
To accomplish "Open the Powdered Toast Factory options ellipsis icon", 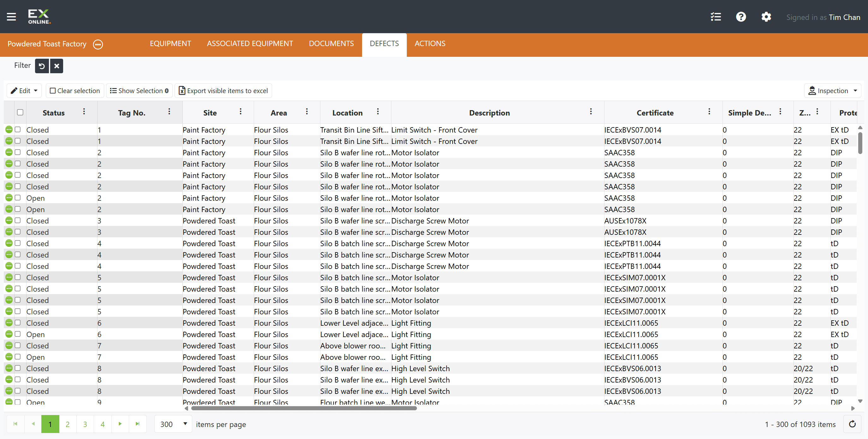I will point(98,44).
